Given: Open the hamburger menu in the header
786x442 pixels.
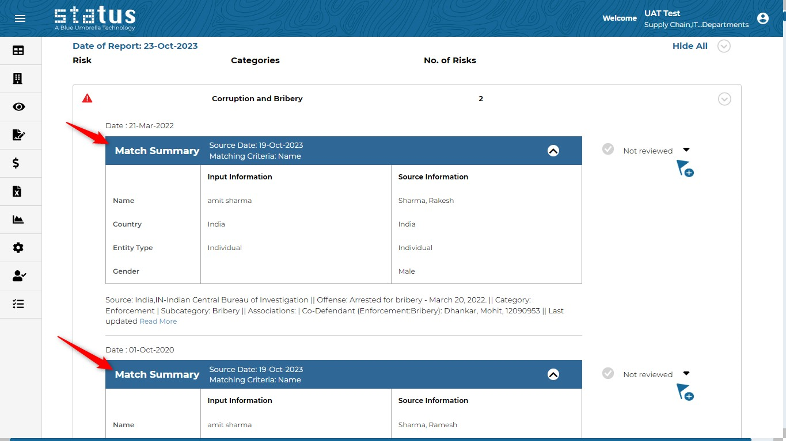Looking at the screenshot, I should click(x=20, y=18).
